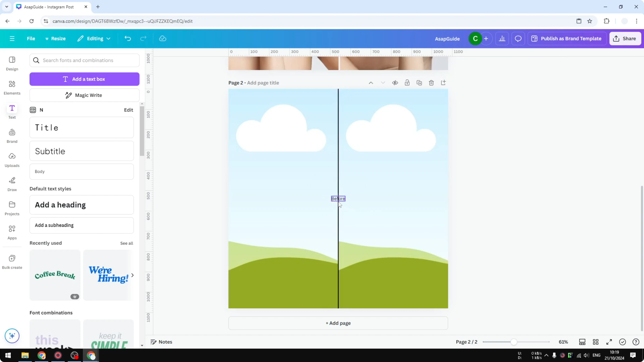Lock Page 2 with the padlock toggle
Screen dimensions: 644x362
coord(407,82)
